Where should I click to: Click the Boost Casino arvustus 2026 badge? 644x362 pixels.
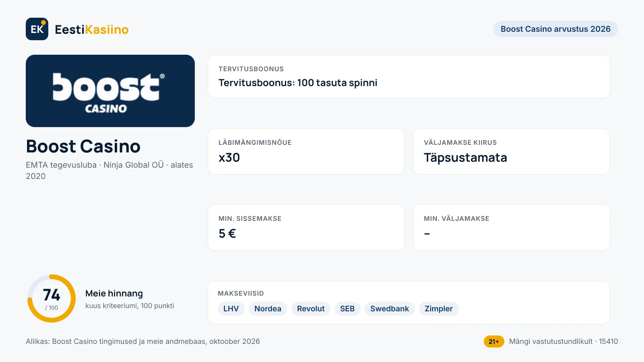pyautogui.click(x=555, y=29)
